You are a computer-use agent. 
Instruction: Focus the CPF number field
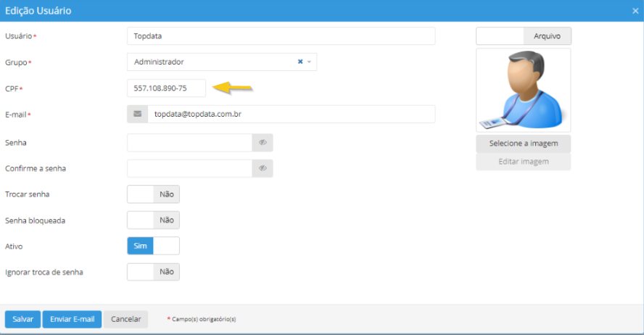click(x=166, y=88)
